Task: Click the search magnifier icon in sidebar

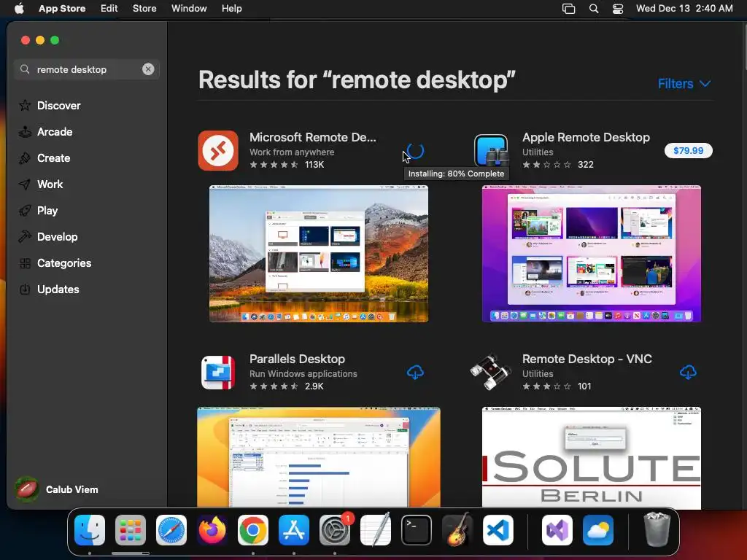Action: pos(25,69)
